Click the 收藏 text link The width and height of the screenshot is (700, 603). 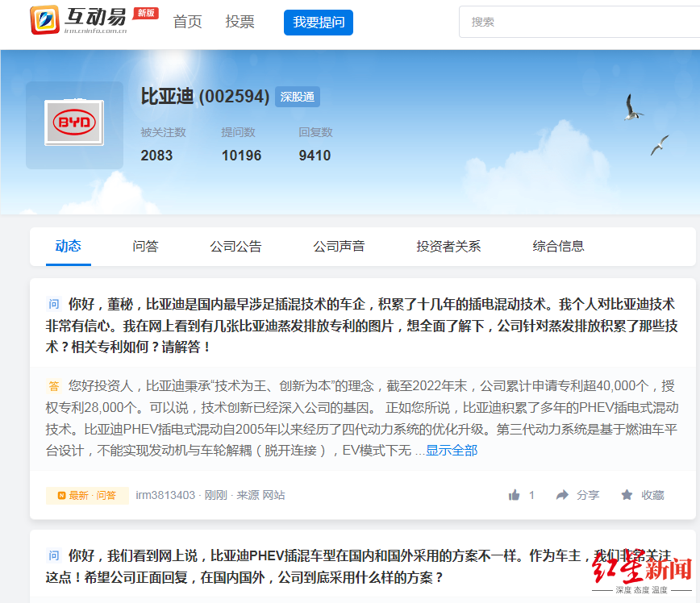pos(652,495)
